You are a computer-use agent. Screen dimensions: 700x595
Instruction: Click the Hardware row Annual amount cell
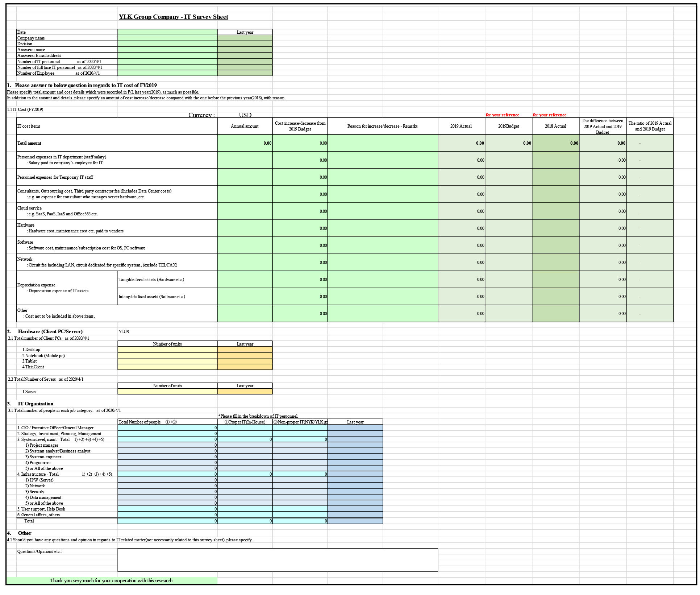point(245,228)
